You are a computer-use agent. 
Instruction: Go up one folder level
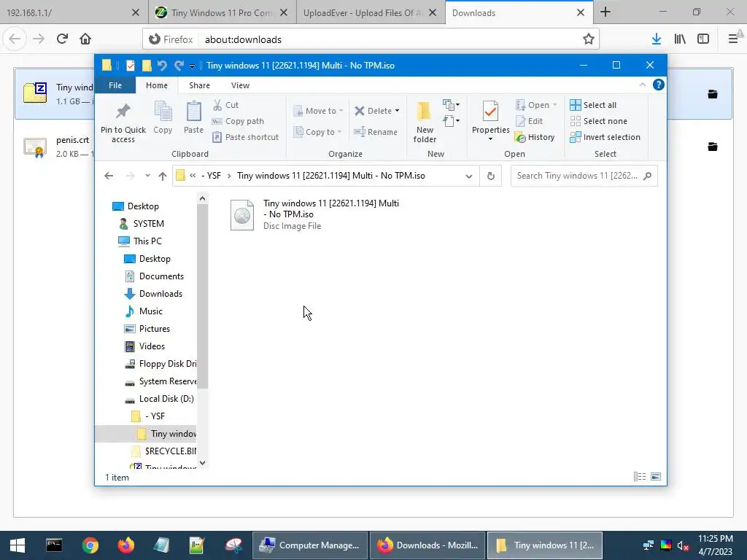click(x=163, y=176)
